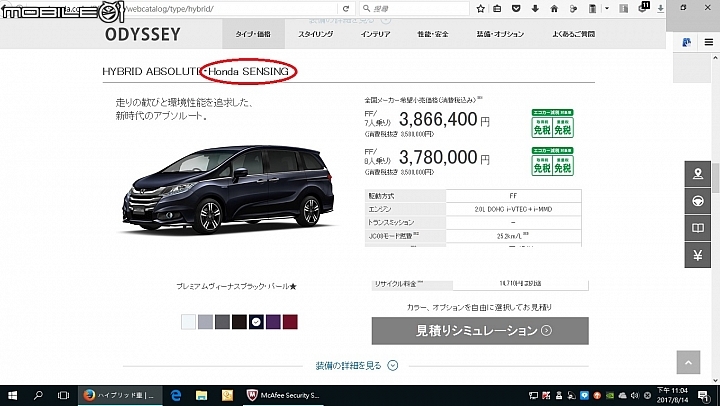Click the calculator icon in Firefox toolbar
This screenshot has height=406, width=720.
click(593, 8)
